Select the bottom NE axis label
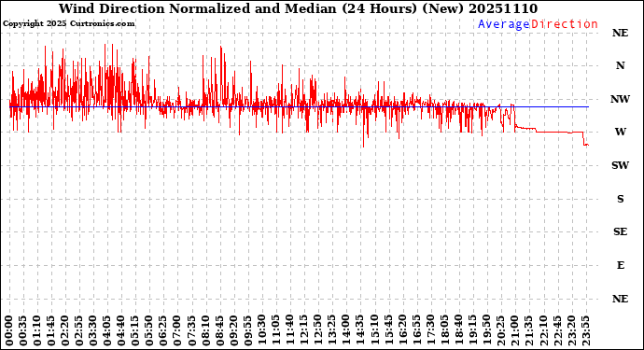The height and width of the screenshot is (350, 644). tap(620, 299)
